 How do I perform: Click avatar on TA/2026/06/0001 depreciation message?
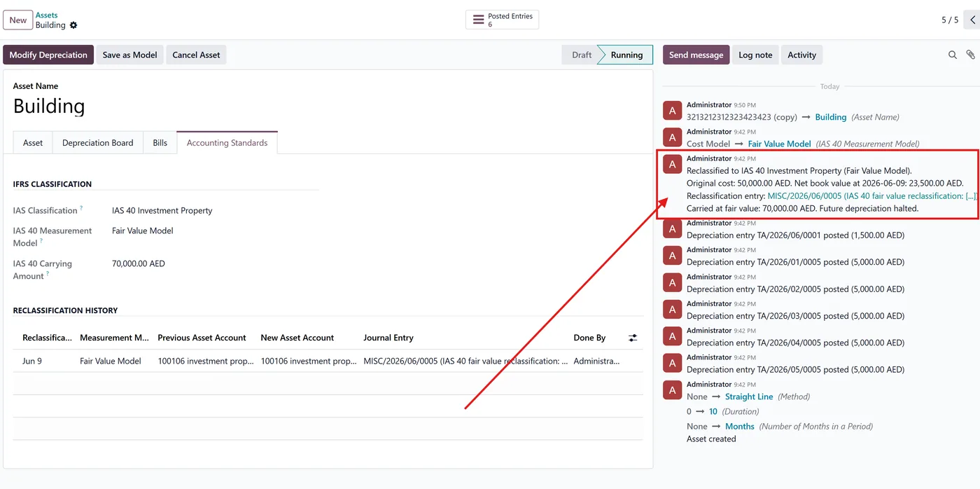click(x=672, y=229)
